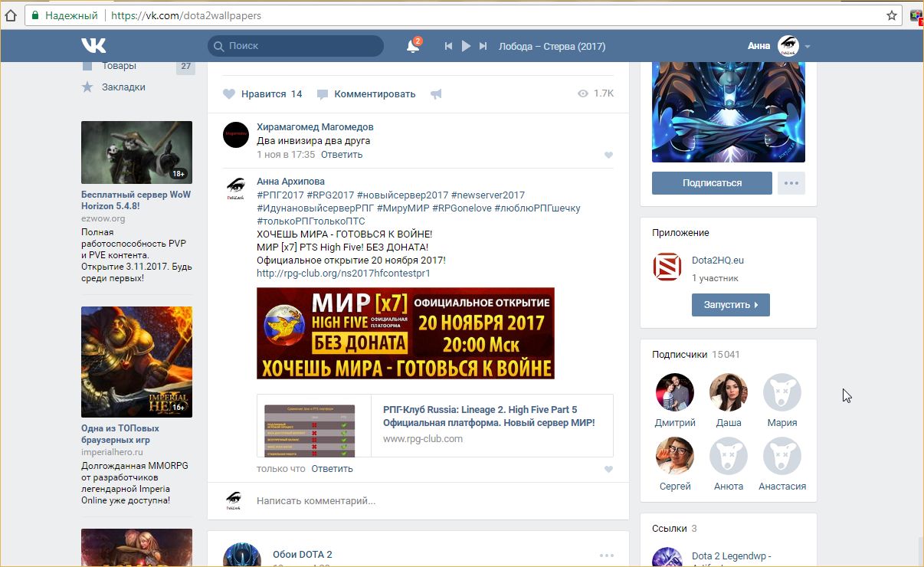The height and width of the screenshot is (567, 924).
Task: Open Анна profile dropdown menu
Action: (807, 47)
